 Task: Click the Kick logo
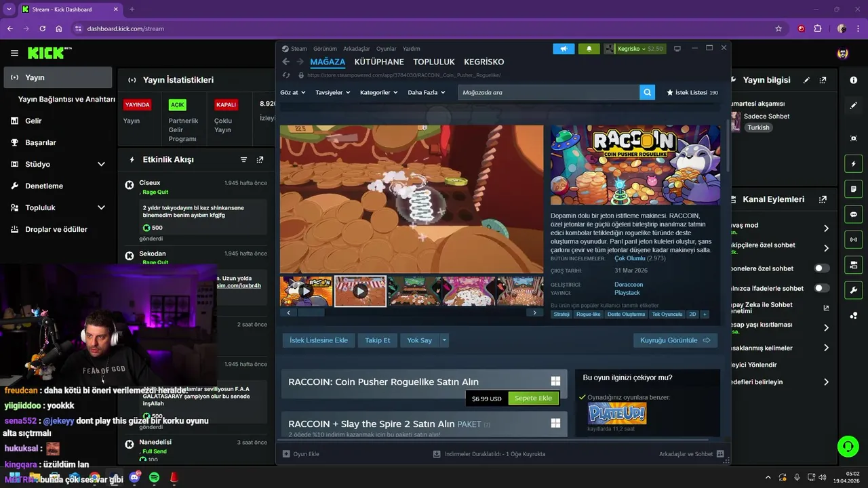pos(50,53)
